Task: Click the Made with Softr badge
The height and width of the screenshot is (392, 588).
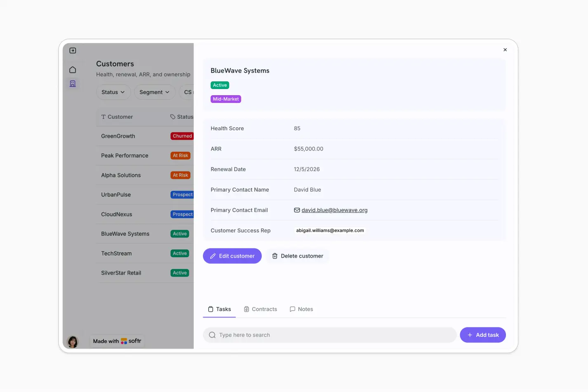Action: click(117, 341)
